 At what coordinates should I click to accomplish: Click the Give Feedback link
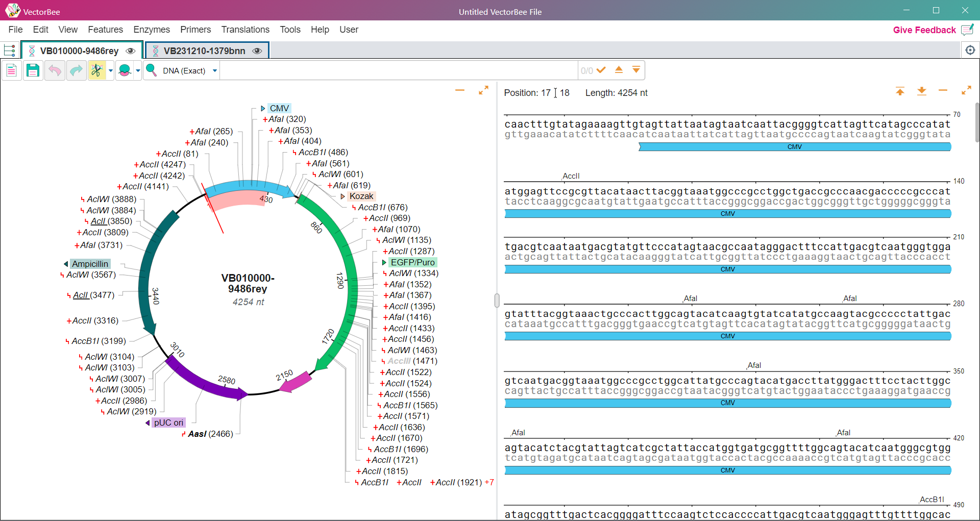[924, 30]
